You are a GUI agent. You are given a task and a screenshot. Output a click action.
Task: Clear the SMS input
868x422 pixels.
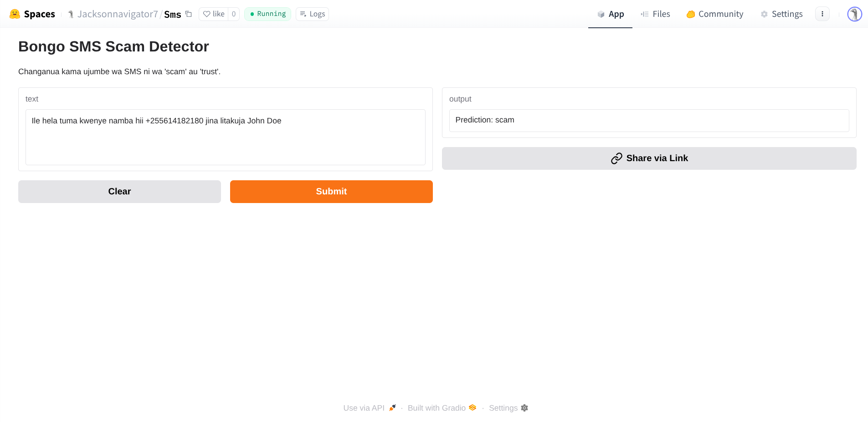[x=119, y=192]
